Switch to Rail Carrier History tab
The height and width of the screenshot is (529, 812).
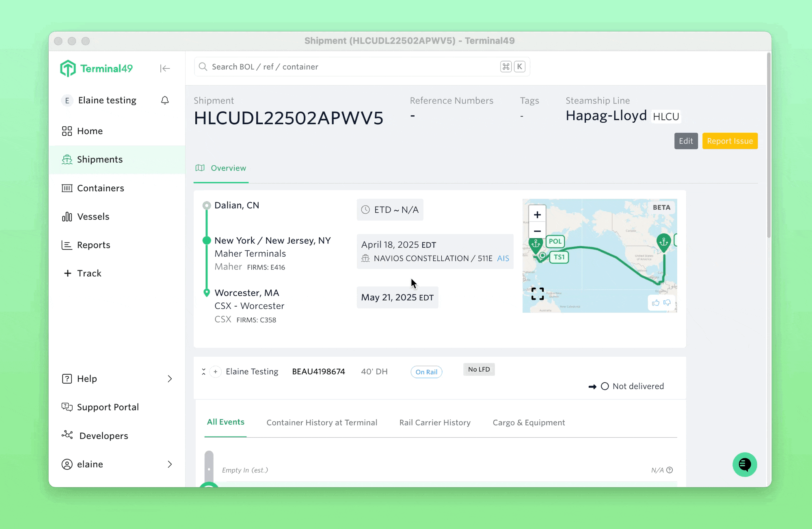tap(435, 423)
